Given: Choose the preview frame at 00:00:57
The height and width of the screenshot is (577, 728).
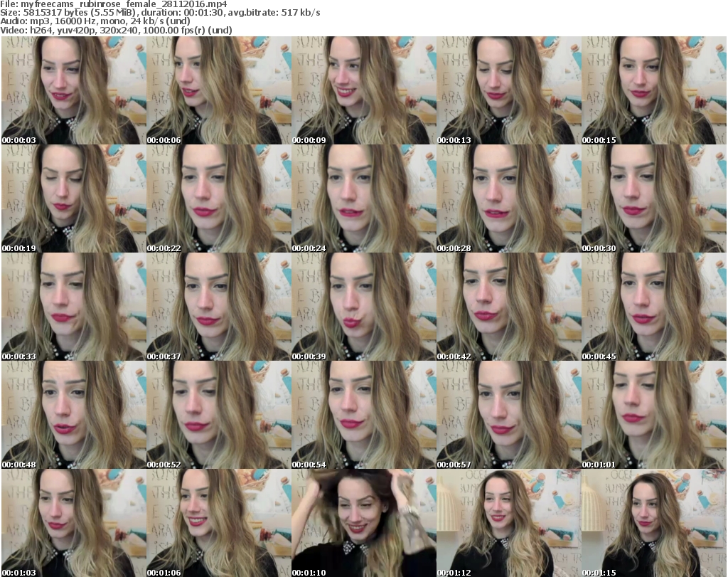Looking at the screenshot, I should pos(509,415).
